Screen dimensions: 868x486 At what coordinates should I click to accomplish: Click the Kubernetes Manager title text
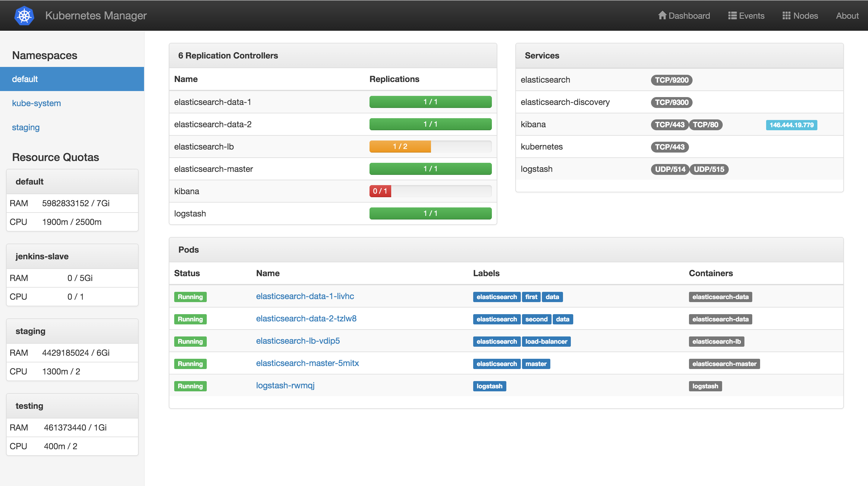pos(96,15)
